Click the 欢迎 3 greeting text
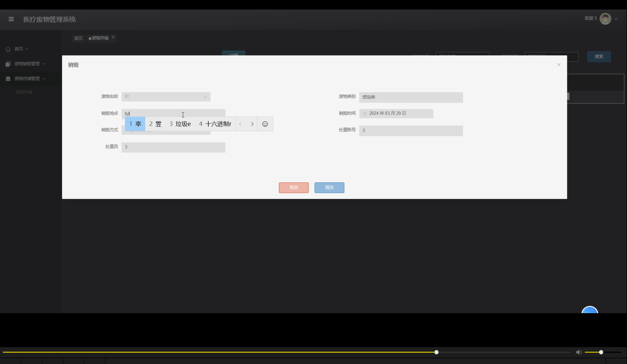The width and height of the screenshot is (627, 364). pos(591,18)
